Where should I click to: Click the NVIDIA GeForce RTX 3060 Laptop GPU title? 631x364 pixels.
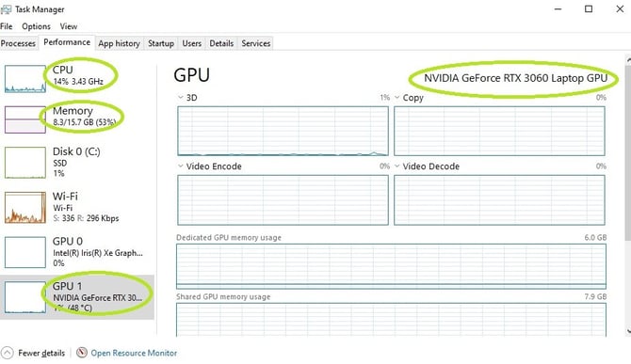pyautogui.click(x=515, y=78)
